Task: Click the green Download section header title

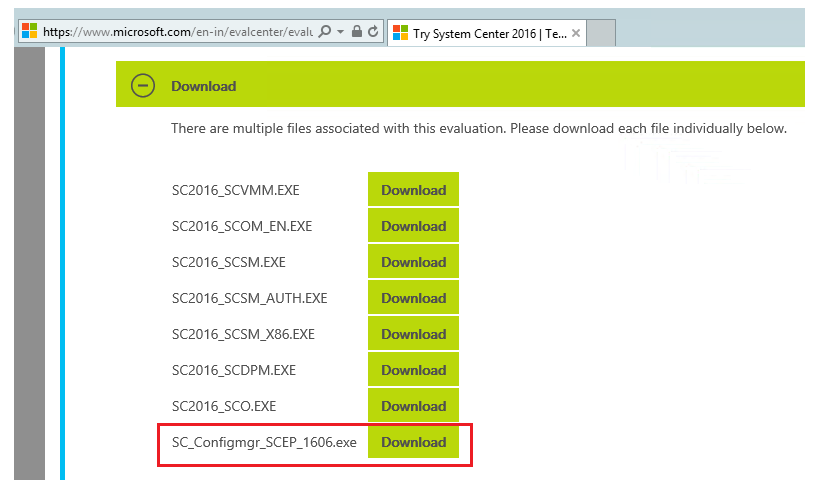Action: coord(204,86)
